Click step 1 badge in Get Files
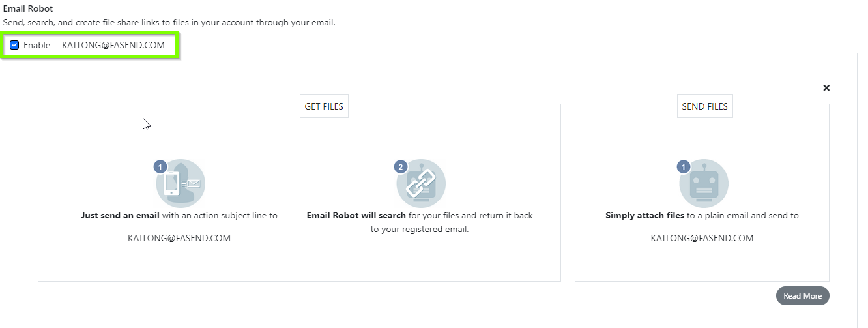The width and height of the screenshot is (868, 328). click(160, 167)
